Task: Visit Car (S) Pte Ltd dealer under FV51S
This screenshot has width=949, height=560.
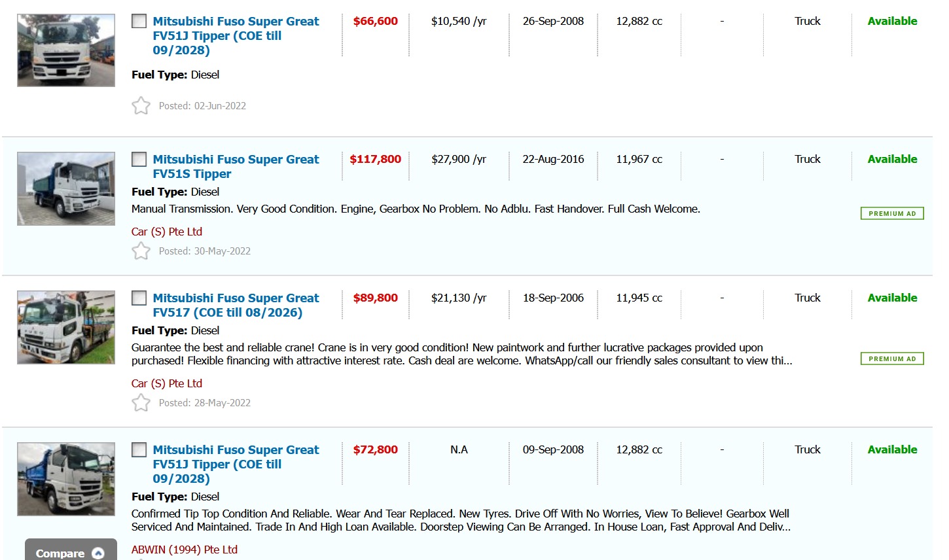Action: 167,232
